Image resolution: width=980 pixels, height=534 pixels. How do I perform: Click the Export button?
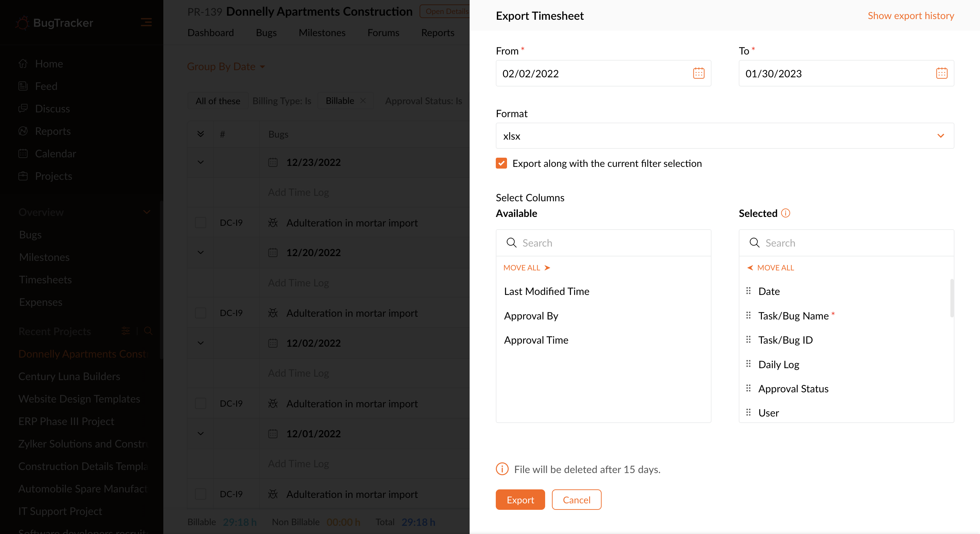tap(520, 499)
